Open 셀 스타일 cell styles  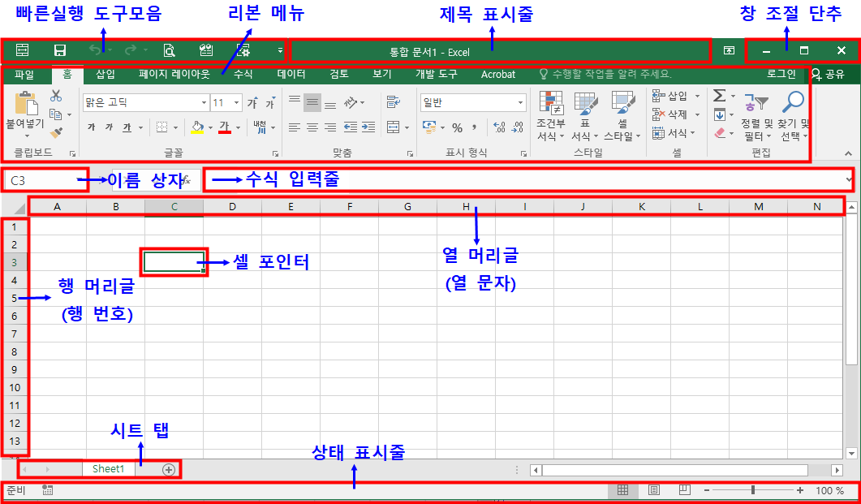pos(622,116)
